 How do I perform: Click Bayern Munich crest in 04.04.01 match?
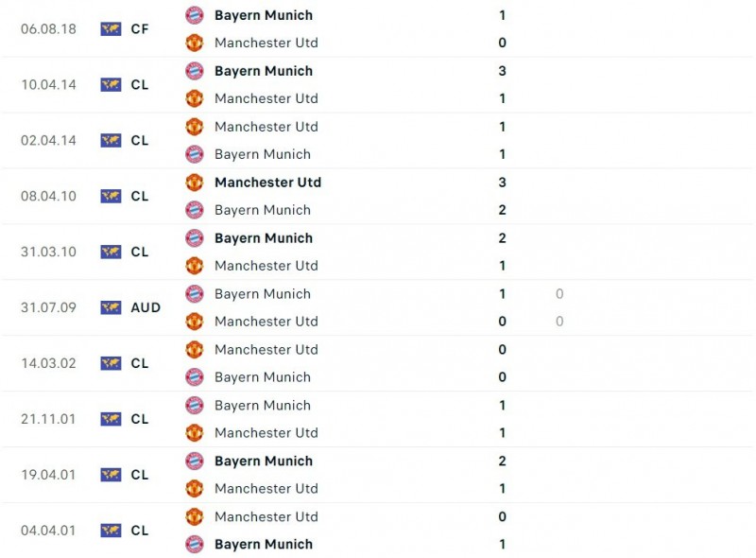tap(194, 545)
